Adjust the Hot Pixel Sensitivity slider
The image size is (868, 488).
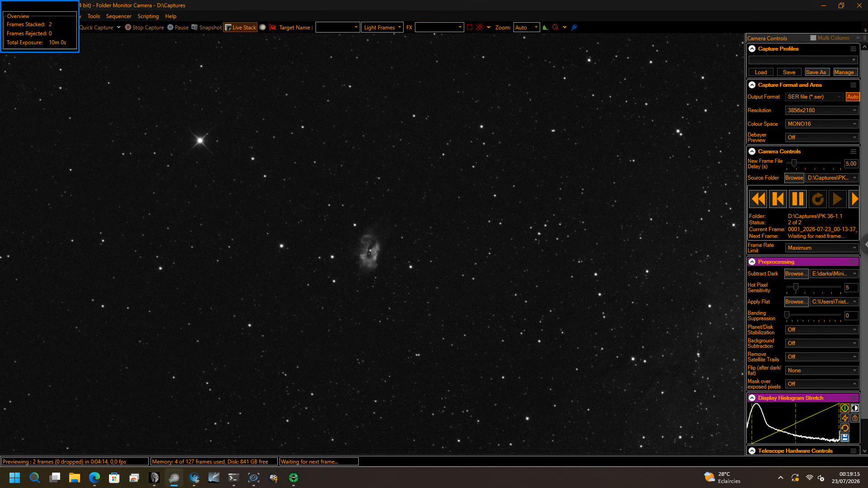click(x=796, y=287)
